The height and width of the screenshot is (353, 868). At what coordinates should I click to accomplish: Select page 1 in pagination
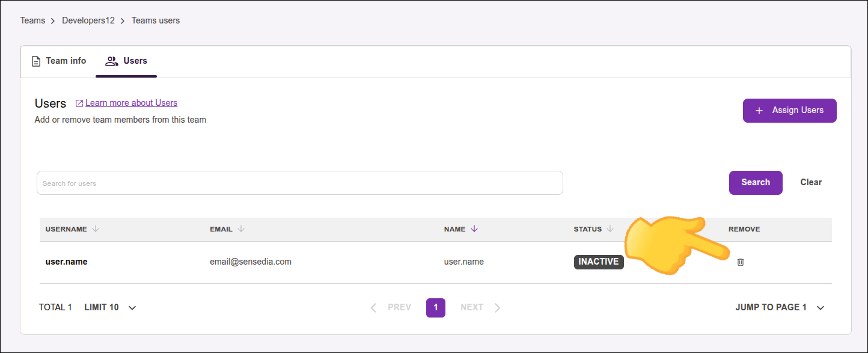pyautogui.click(x=436, y=308)
